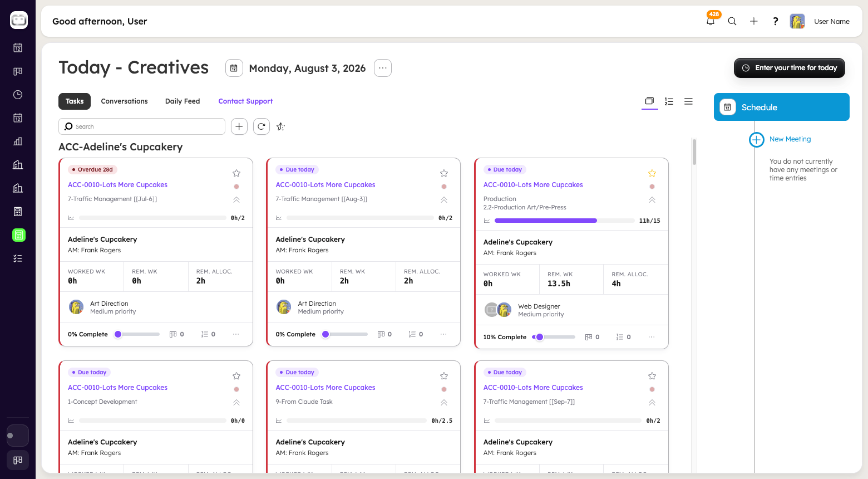Select the green highlighted calculator sidebar icon
Viewport: 868px width, 479px height.
tap(18, 235)
